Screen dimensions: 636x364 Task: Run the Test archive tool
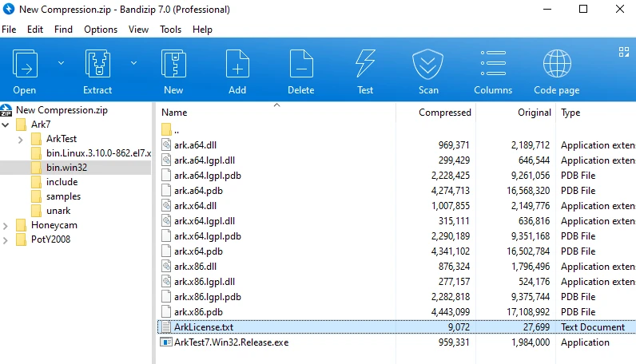tap(365, 64)
